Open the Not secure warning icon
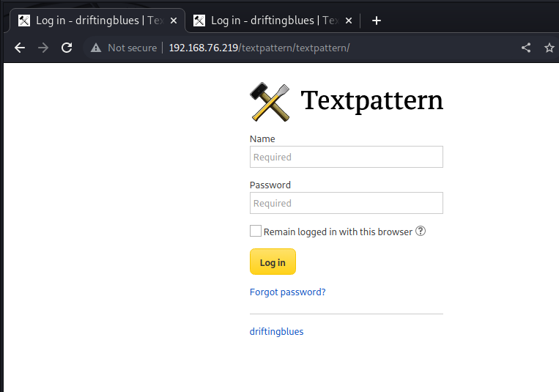 point(96,48)
